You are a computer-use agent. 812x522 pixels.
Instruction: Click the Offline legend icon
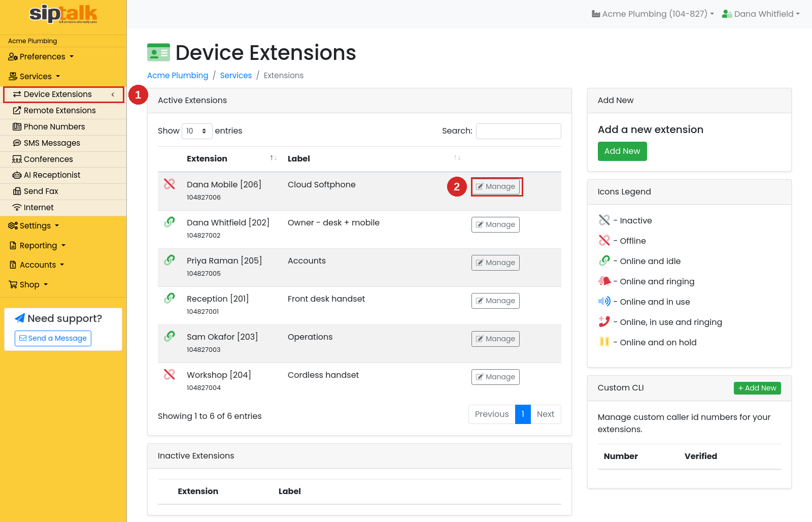604,240
